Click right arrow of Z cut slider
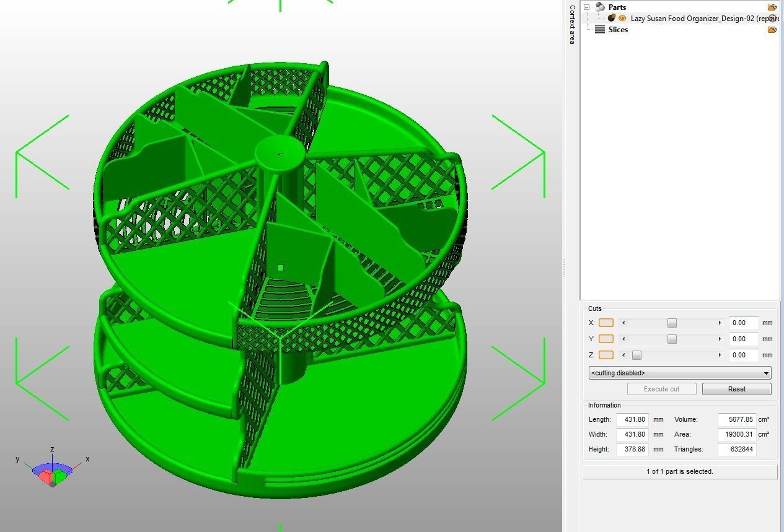The image size is (784, 532). (x=720, y=355)
